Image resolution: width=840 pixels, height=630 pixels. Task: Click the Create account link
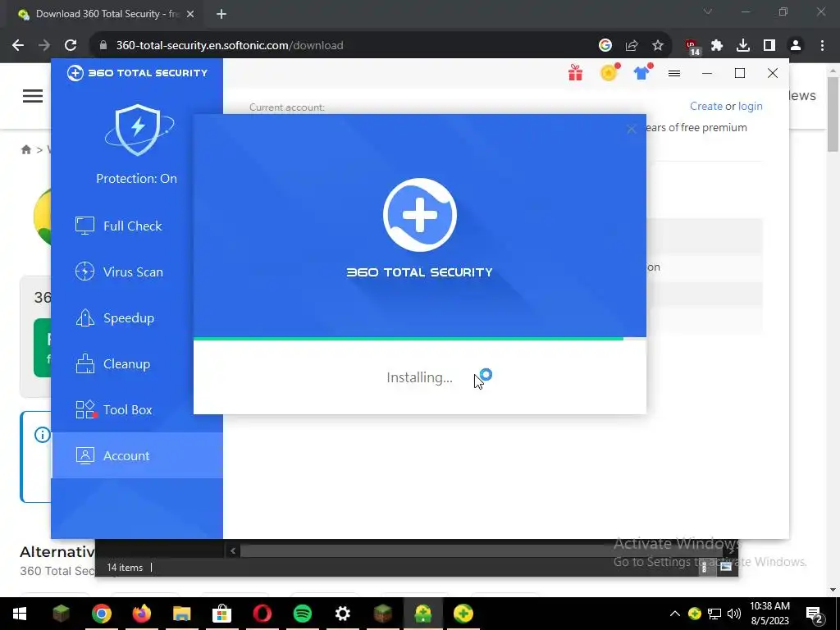pos(705,106)
